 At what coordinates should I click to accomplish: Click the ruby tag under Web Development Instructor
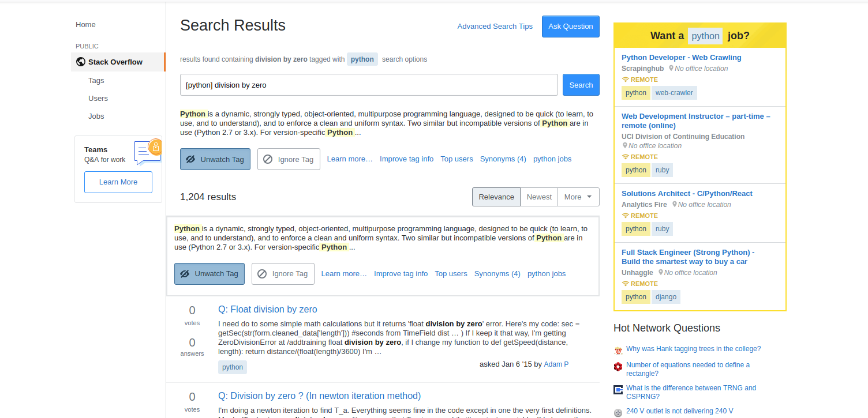click(663, 170)
